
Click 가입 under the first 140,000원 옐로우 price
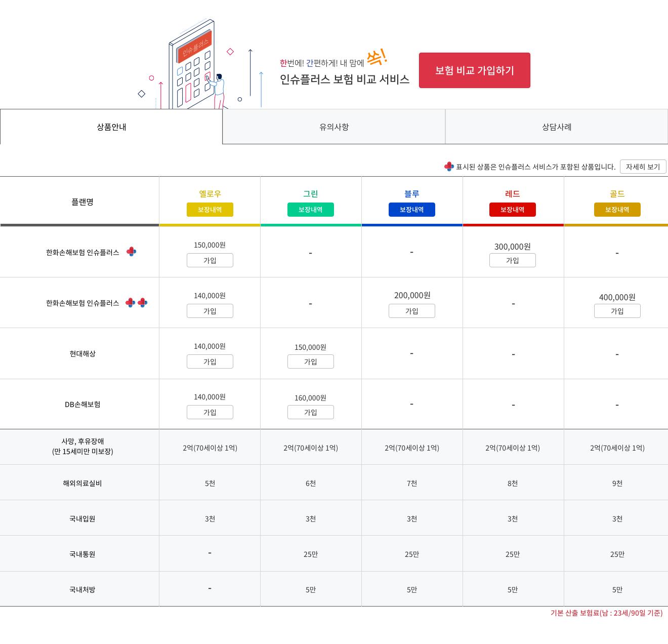pyautogui.click(x=210, y=311)
